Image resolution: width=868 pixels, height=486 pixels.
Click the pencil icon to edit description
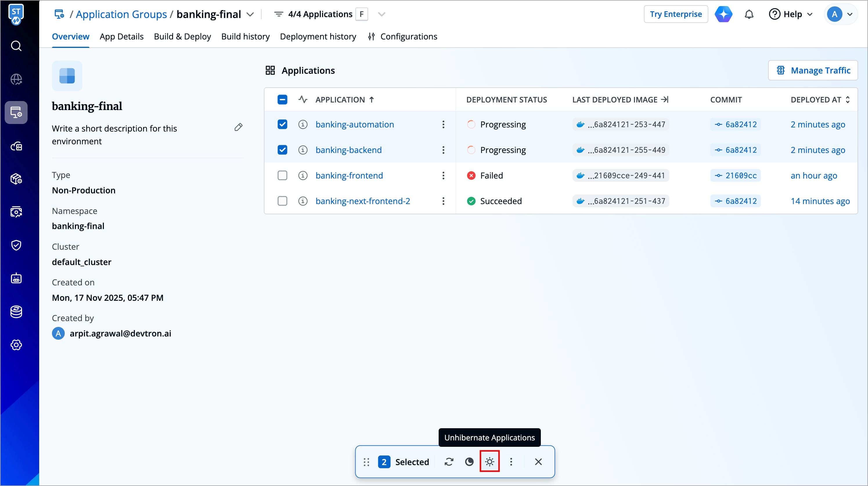click(x=238, y=127)
